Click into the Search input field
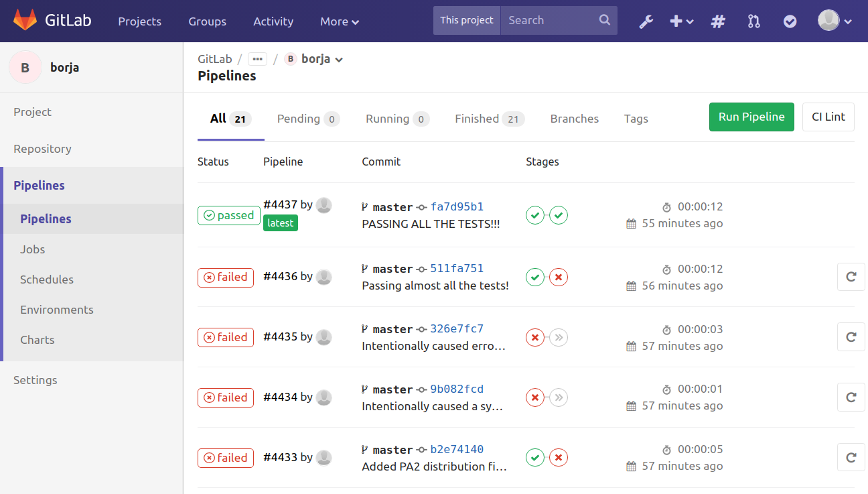 (551, 20)
